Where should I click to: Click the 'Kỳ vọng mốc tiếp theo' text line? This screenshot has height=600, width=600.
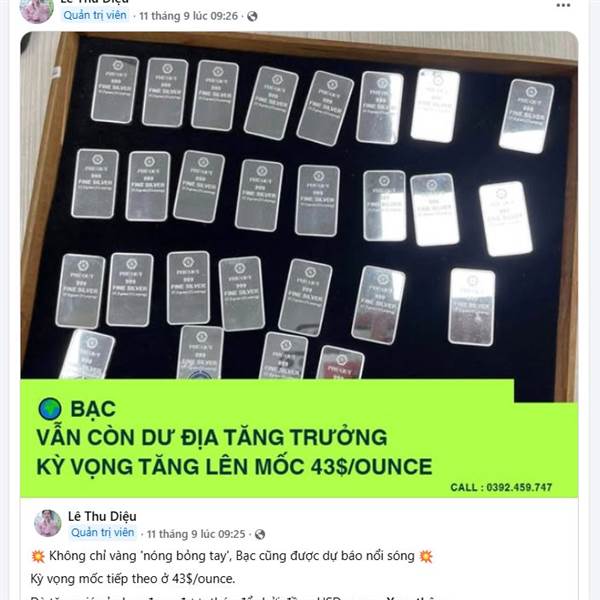(133, 579)
